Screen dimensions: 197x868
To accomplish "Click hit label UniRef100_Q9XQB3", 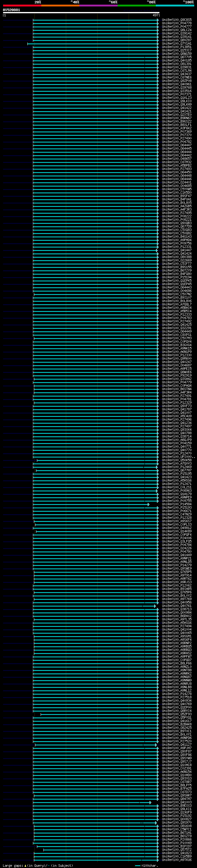I will click(177, 223).
